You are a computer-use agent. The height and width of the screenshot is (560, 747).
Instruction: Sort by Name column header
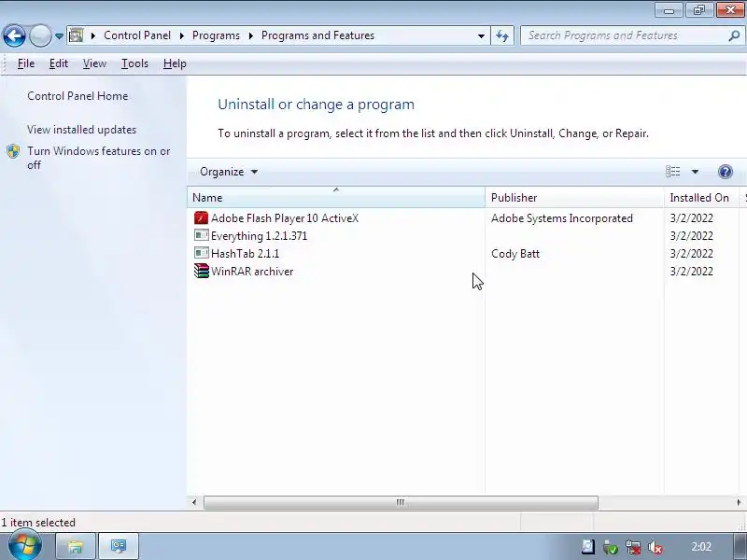pos(336,198)
